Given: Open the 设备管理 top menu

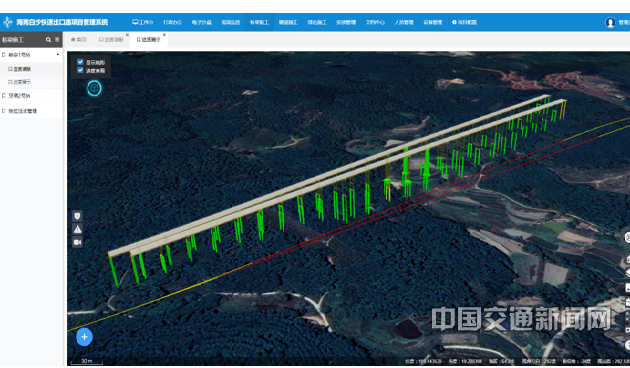Looking at the screenshot, I should (433, 22).
